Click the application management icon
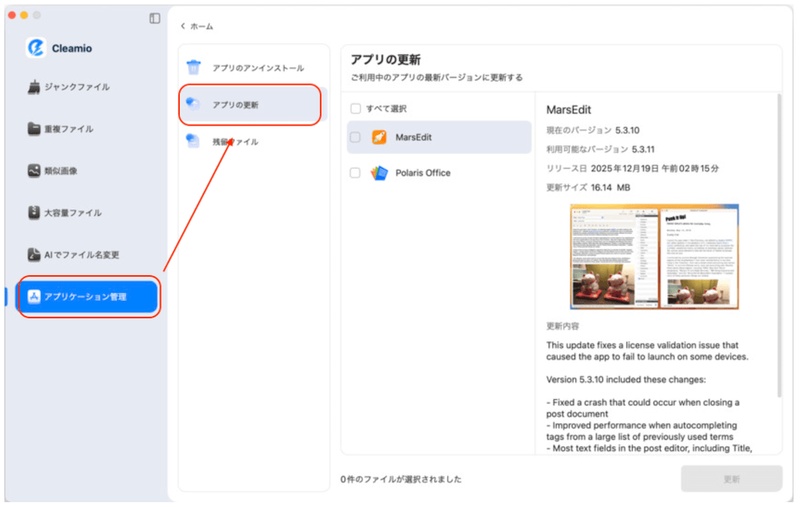Screen dimensions: 800x507 pyautogui.click(x=34, y=296)
